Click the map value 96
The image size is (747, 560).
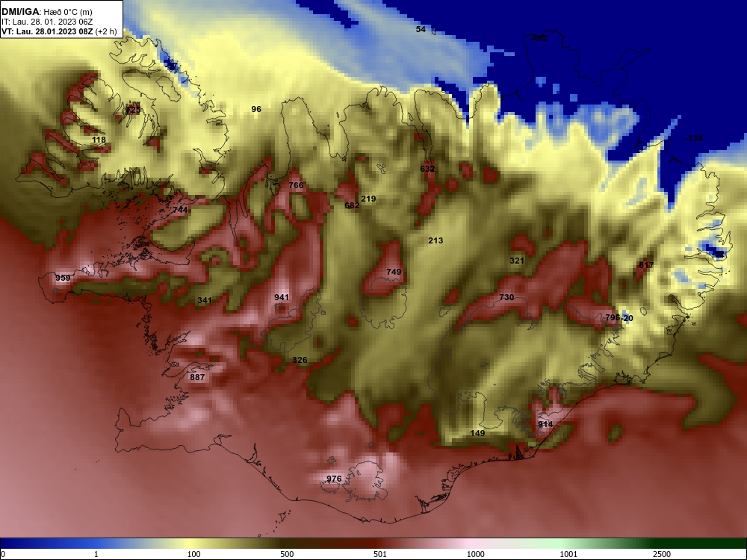pyautogui.click(x=256, y=109)
